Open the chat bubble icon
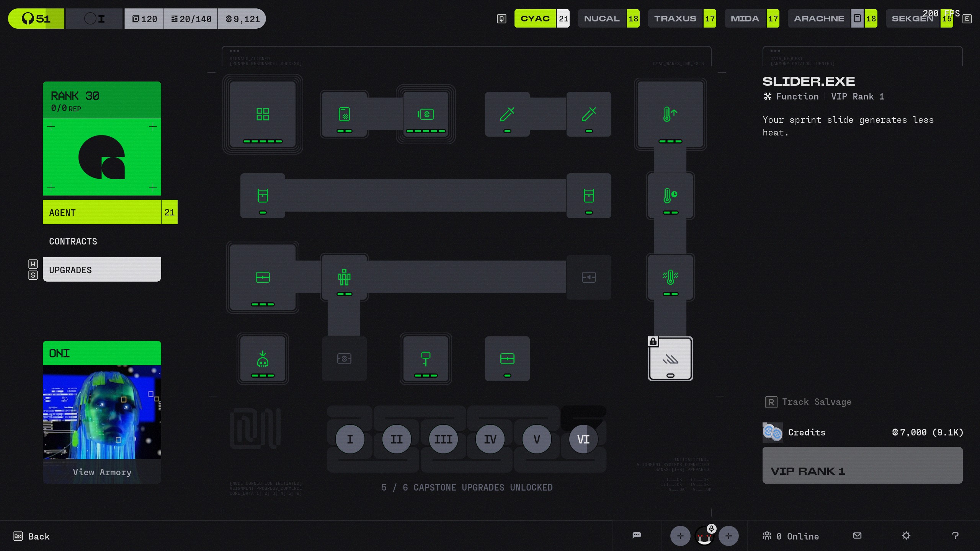 point(637,535)
